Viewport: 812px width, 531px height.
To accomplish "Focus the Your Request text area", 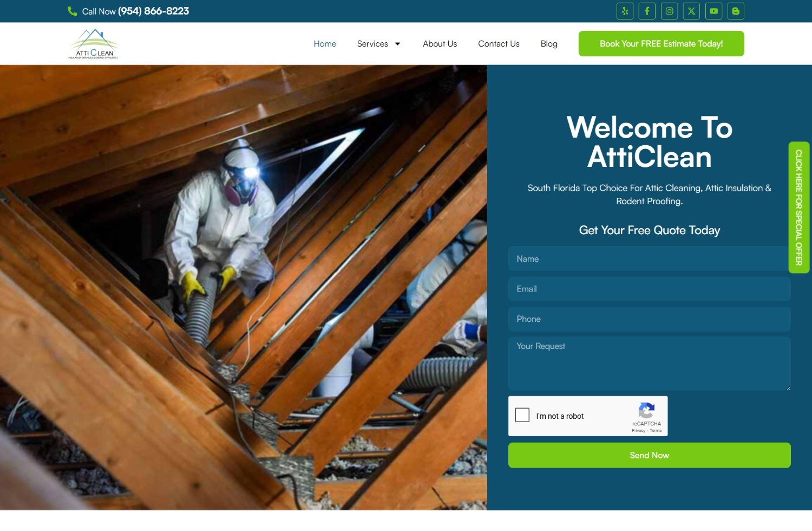I will tap(649, 364).
